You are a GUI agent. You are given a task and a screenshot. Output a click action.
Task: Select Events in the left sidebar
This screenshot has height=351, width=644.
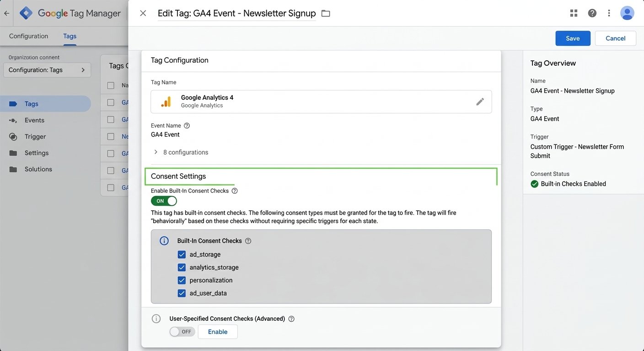[x=34, y=120]
